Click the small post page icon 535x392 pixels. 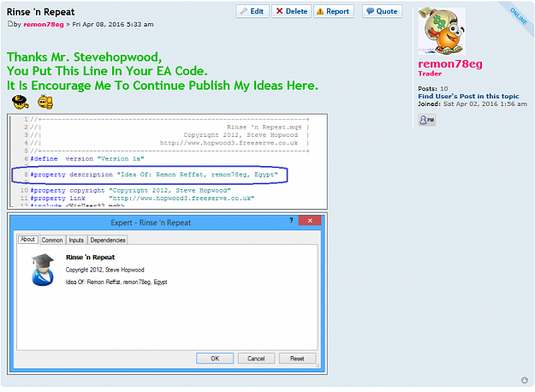(10, 24)
